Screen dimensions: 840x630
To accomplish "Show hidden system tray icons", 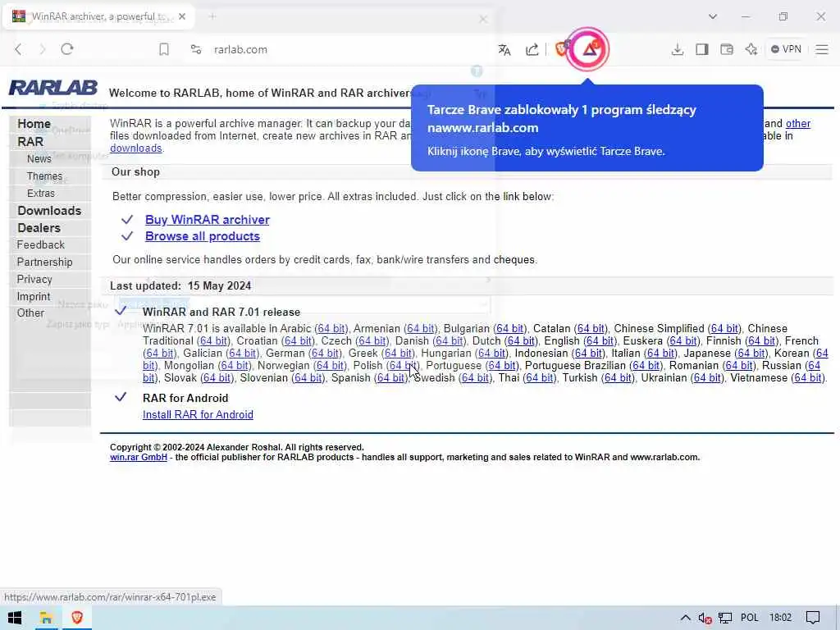I will click(685, 618).
